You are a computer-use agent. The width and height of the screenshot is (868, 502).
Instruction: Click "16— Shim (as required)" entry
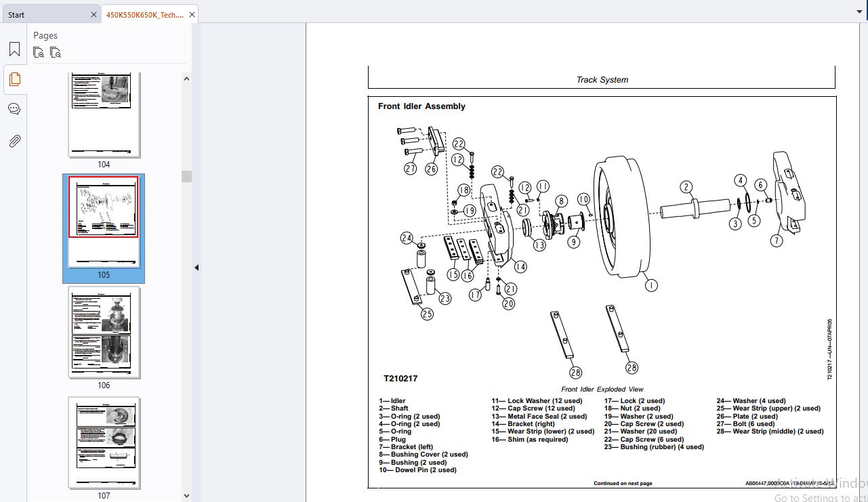click(530, 440)
